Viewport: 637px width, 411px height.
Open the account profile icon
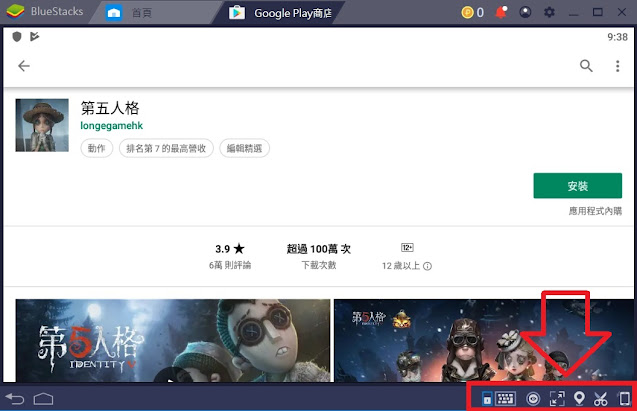click(525, 12)
